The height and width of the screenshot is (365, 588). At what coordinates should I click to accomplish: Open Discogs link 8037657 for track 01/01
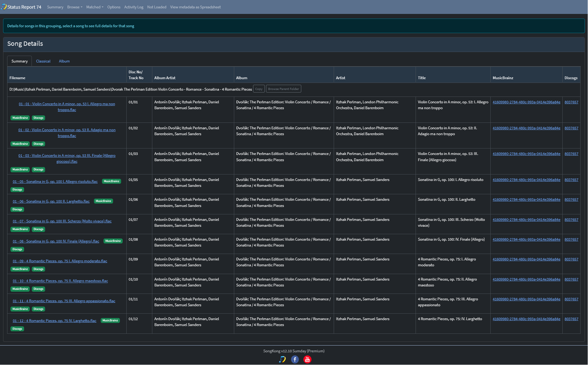[x=571, y=102]
